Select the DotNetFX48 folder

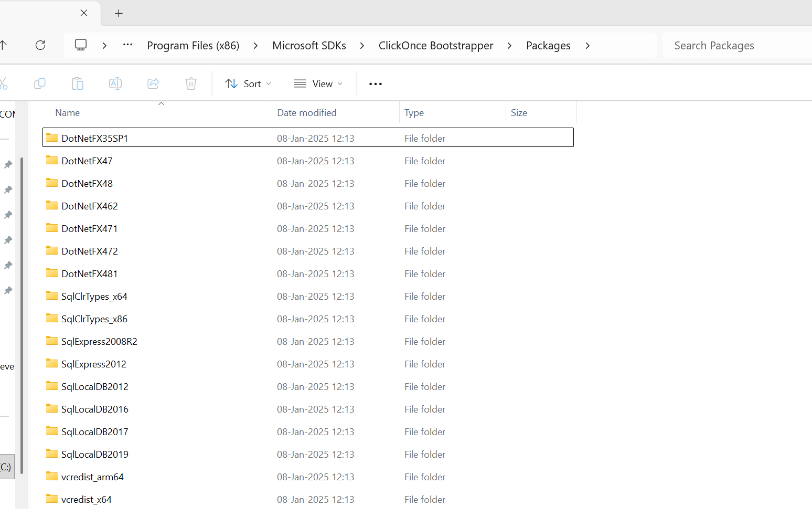(x=308, y=183)
